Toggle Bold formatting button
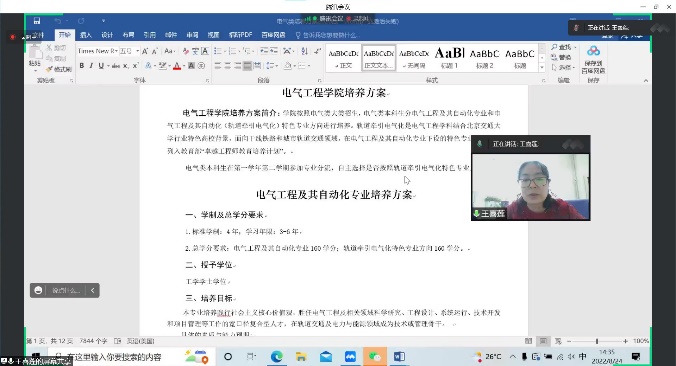Viewport: 676px width, 366px height. point(81,66)
